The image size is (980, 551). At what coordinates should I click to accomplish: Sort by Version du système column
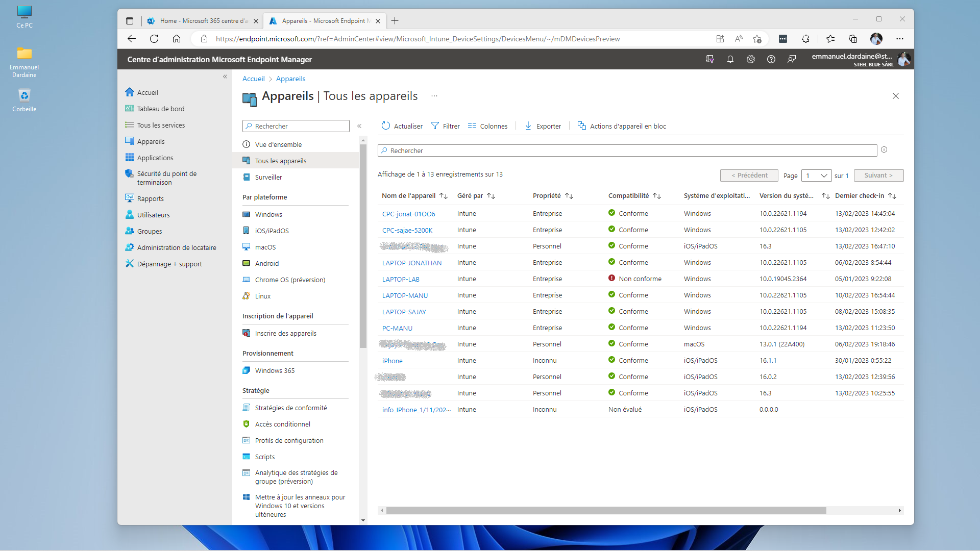click(794, 196)
